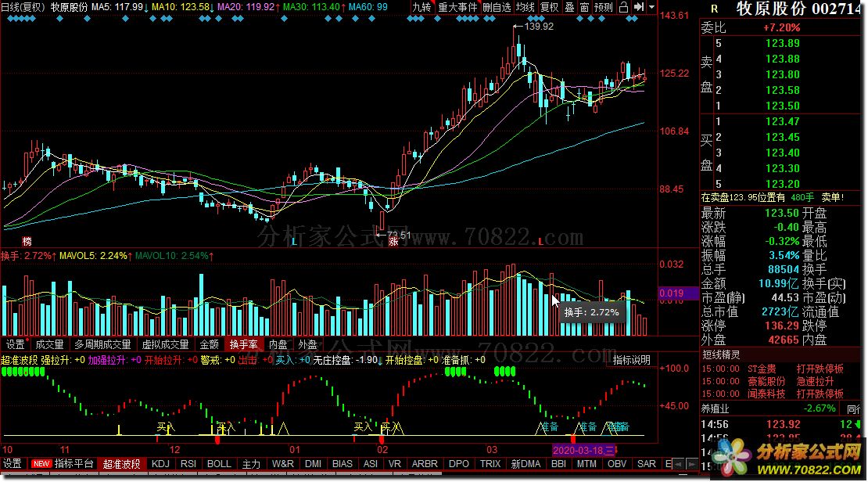The image size is (868, 482).
Task: Switch to 多周期成交量 tab
Action: pos(102,344)
